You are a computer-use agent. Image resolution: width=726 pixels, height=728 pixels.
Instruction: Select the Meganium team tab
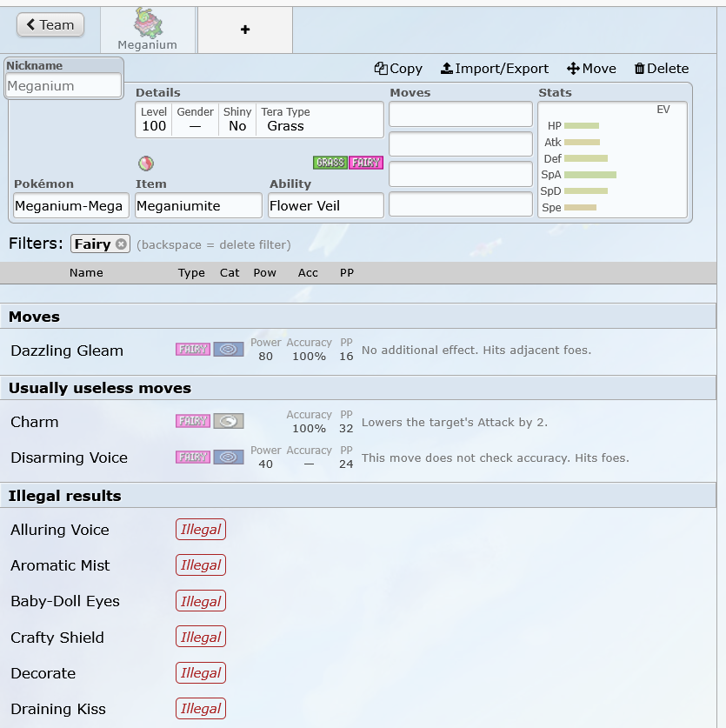(148, 30)
